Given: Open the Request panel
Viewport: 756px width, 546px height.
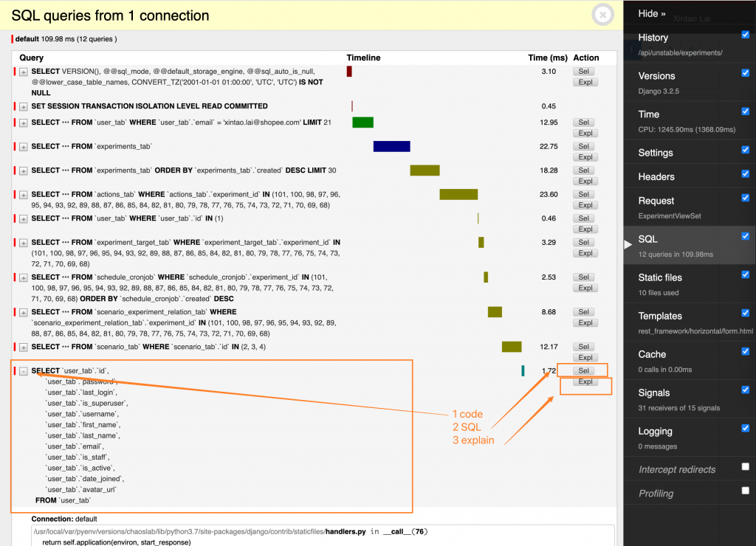Looking at the screenshot, I should tap(656, 201).
